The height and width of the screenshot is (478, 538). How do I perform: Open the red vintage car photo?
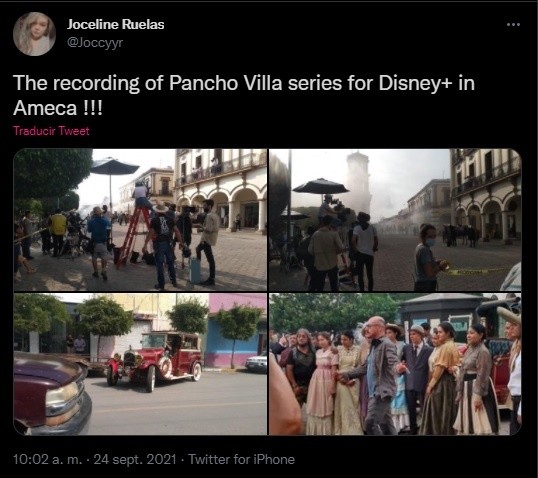tap(140, 364)
